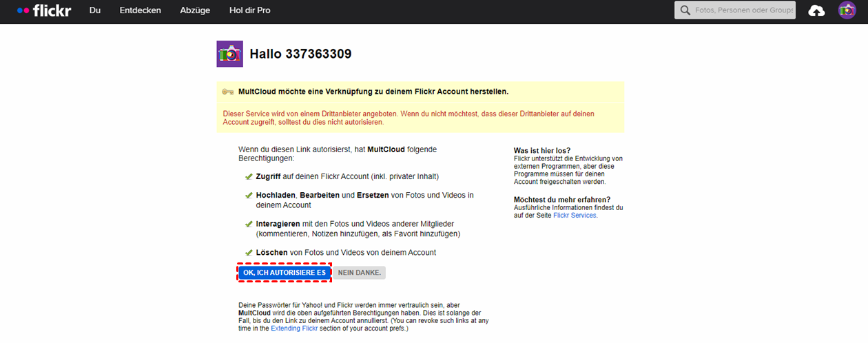Screen dimensions: 868x343
Task: Click the MultCloud möchte eine Verknüpfung notice text
Action: tap(373, 92)
